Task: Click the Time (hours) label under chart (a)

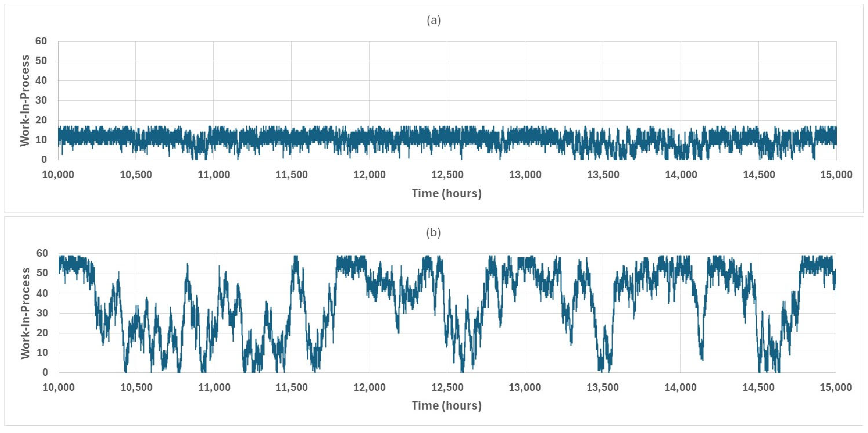Action: click(446, 193)
